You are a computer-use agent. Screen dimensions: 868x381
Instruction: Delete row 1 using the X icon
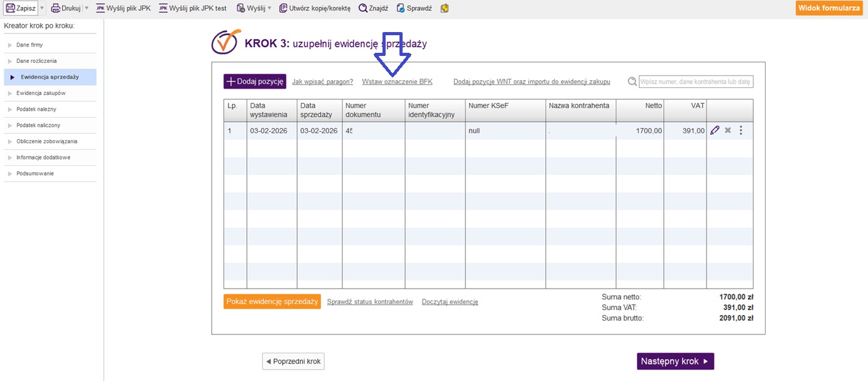coord(728,131)
